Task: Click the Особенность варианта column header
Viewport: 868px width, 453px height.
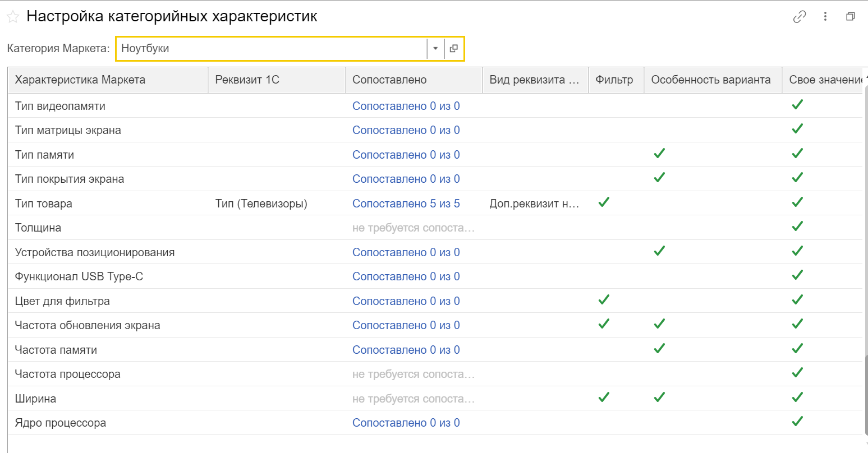Action: [711, 80]
